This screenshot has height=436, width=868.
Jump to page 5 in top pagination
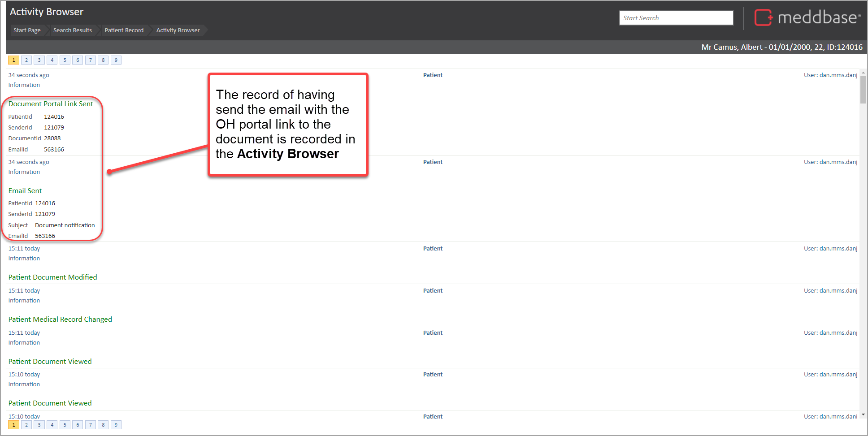point(65,60)
